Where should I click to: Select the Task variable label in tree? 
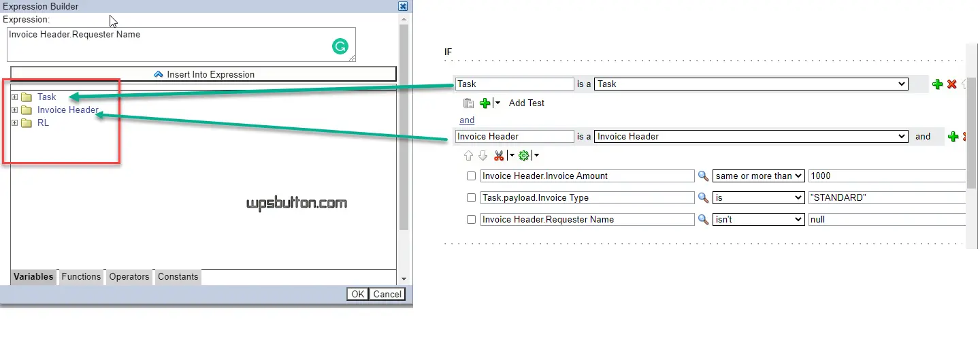47,97
